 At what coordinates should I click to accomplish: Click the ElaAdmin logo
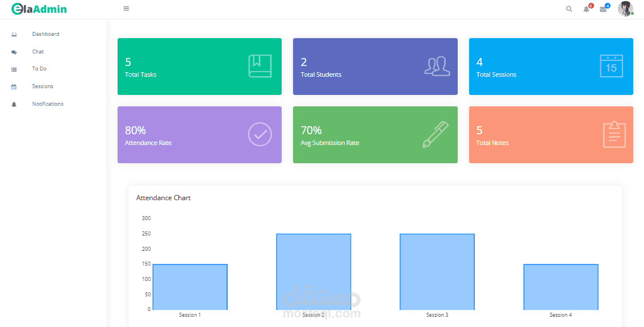coord(39,9)
